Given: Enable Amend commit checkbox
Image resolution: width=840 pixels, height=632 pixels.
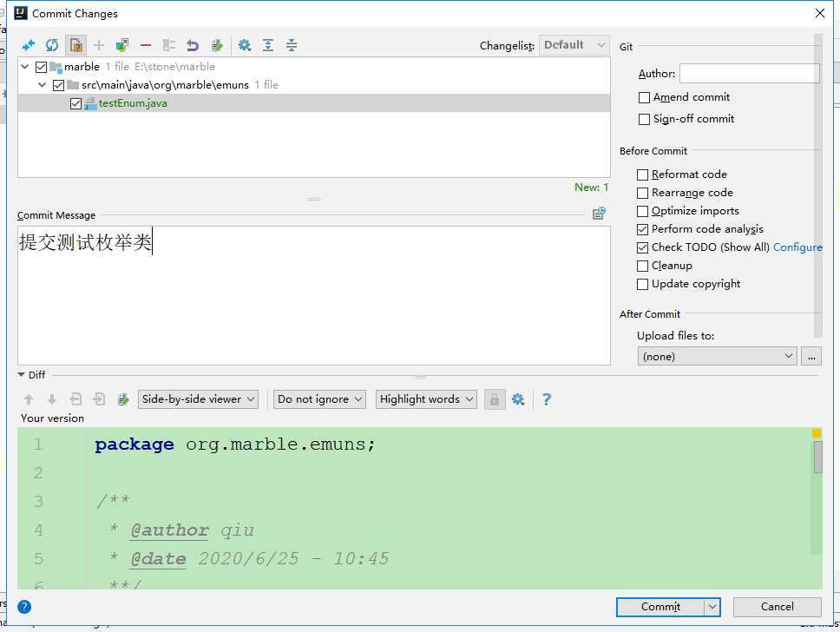Looking at the screenshot, I should pos(645,97).
